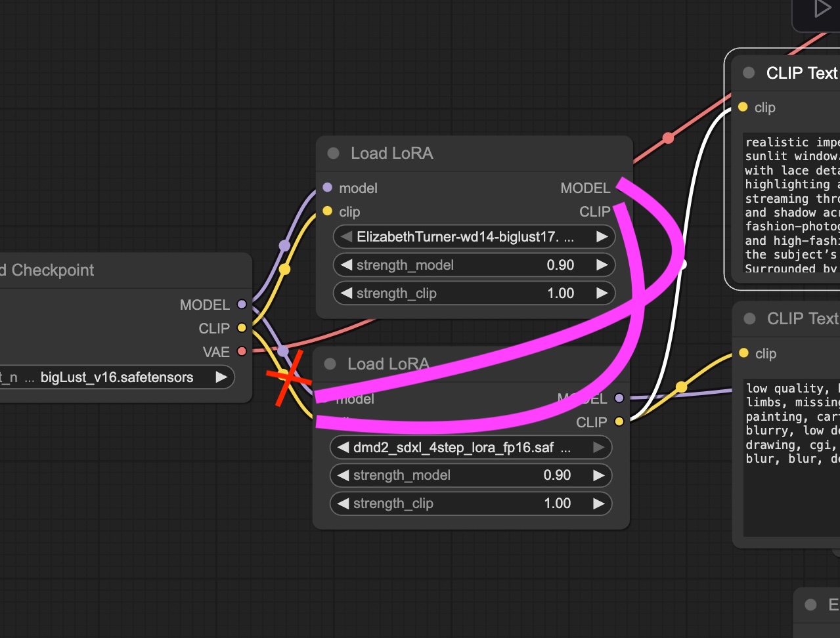This screenshot has width=840, height=638.
Task: Click strength_model 0.90 value in dmd2_sdxl node
Action: (557, 475)
